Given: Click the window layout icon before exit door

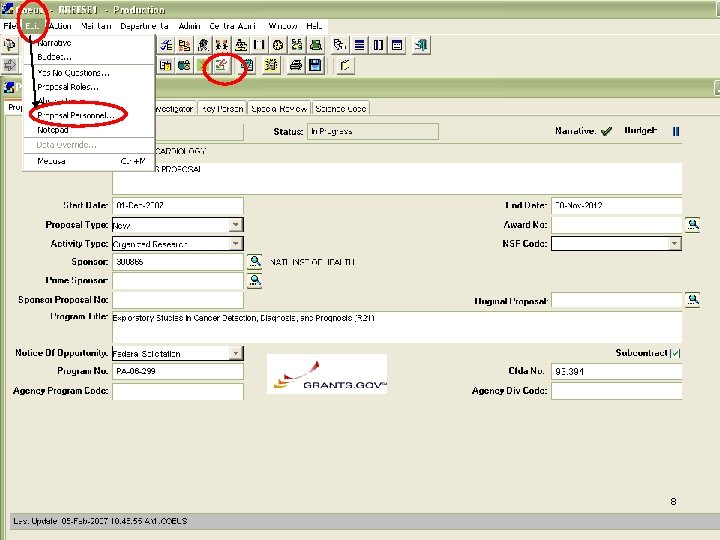Looking at the screenshot, I should click(397, 45).
